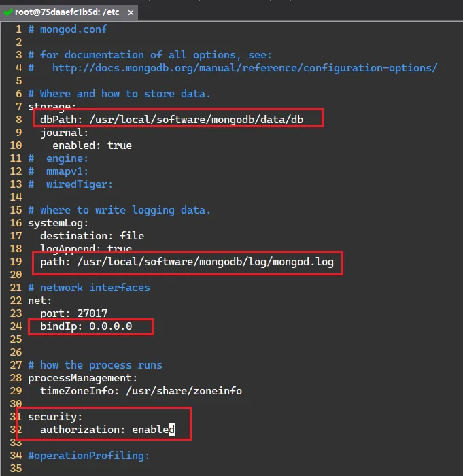Place cursor on the dbPath data/db line
This screenshot has height=476, width=463.
point(171,120)
